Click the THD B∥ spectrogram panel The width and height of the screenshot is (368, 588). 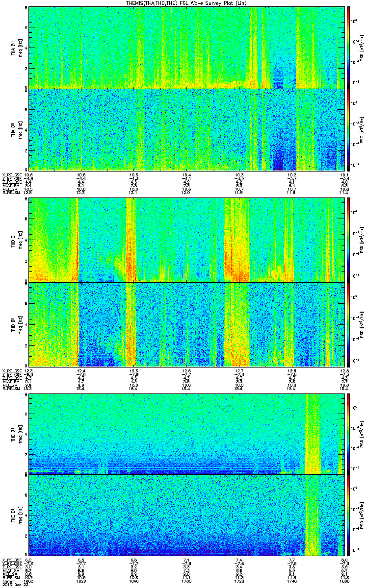(x=186, y=324)
